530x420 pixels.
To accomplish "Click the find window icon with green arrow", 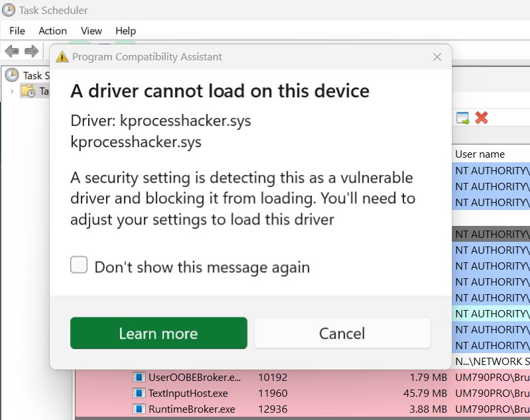I will point(462,118).
